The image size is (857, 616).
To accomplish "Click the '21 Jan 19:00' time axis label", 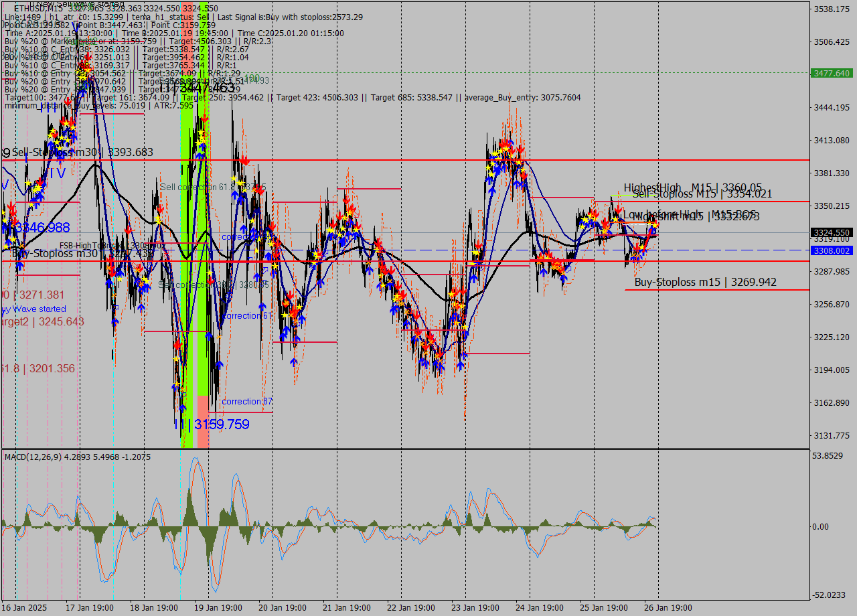I will (x=346, y=607).
